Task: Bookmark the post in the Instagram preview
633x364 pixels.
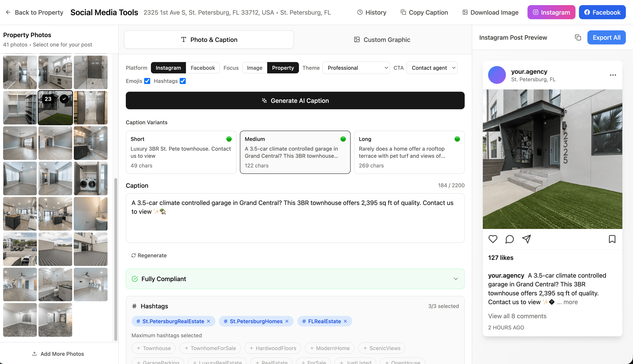Action: 612,239
